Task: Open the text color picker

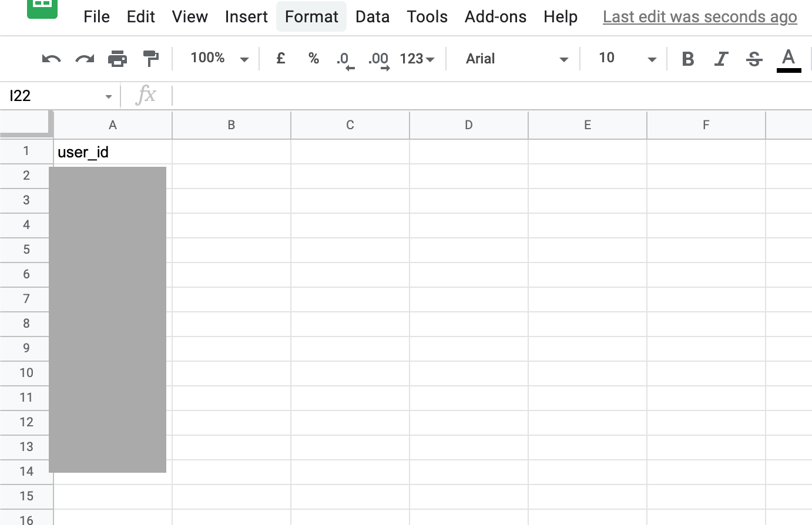Action: click(x=788, y=60)
